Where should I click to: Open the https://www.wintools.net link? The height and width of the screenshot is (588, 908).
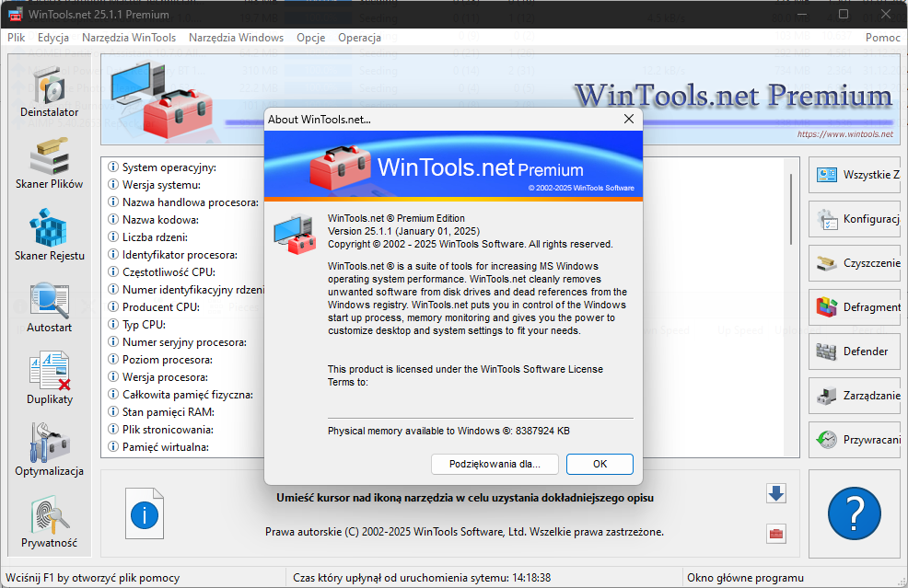pos(844,134)
